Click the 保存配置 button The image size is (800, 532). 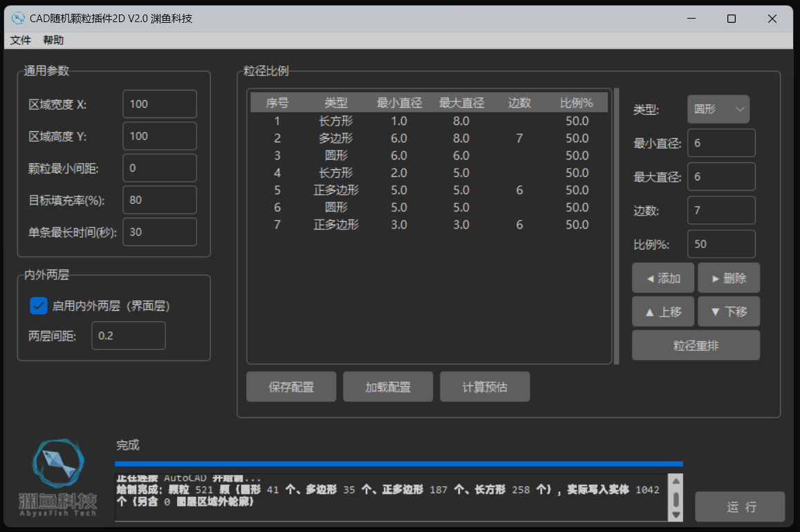(x=291, y=387)
